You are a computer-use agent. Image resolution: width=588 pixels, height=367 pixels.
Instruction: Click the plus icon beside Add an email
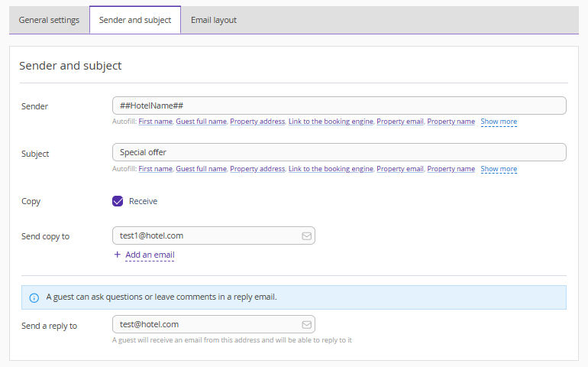[x=117, y=255]
